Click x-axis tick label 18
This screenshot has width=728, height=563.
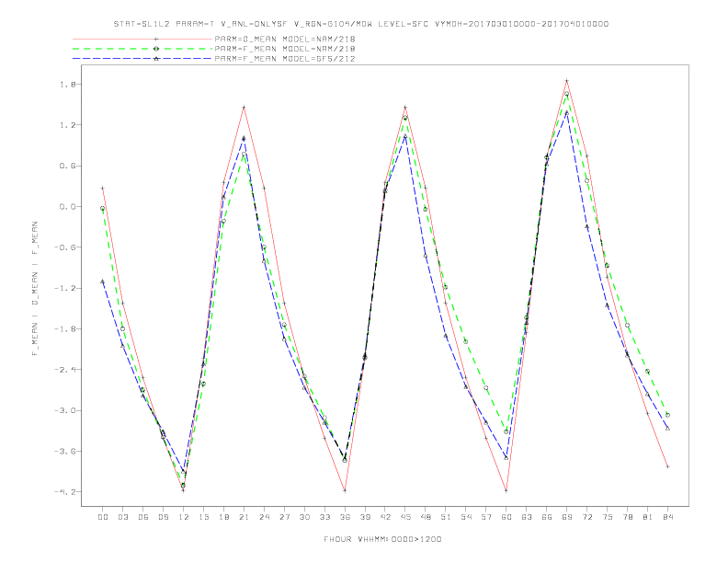pyautogui.click(x=223, y=517)
